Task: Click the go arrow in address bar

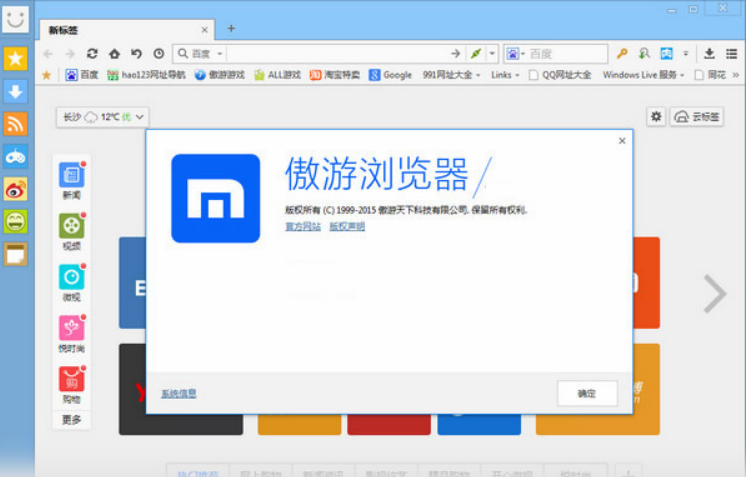Action: [455, 54]
